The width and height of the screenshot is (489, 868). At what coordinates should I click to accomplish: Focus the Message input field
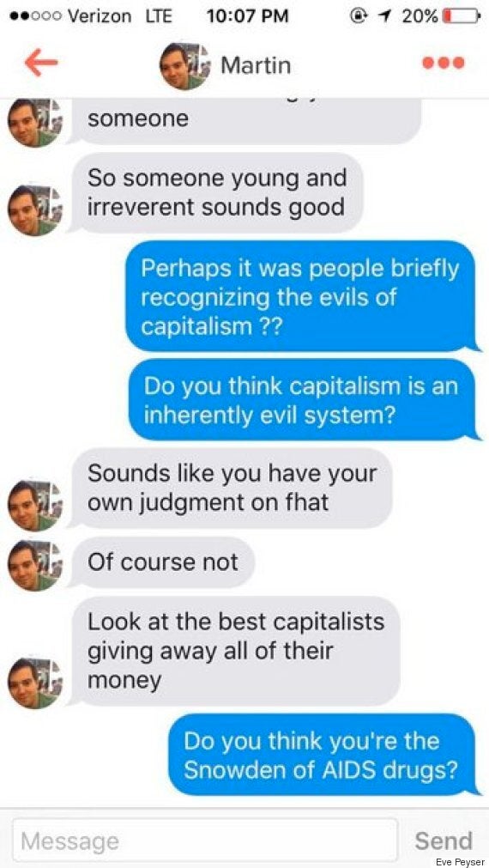205,841
